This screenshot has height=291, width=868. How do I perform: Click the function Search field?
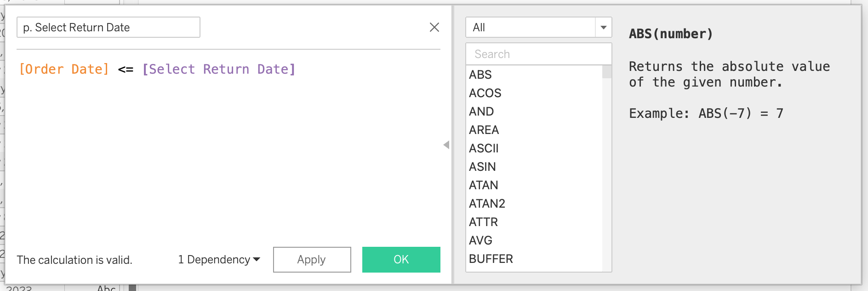click(538, 54)
